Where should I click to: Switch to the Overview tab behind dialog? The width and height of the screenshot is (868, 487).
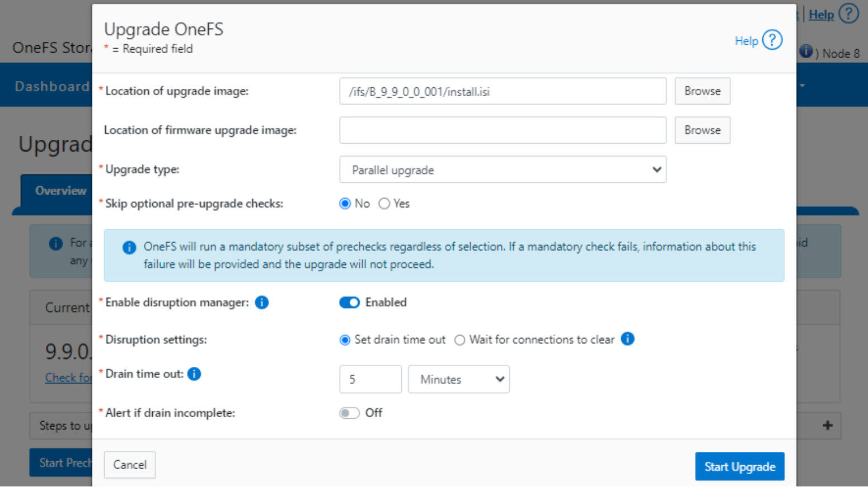pyautogui.click(x=60, y=191)
